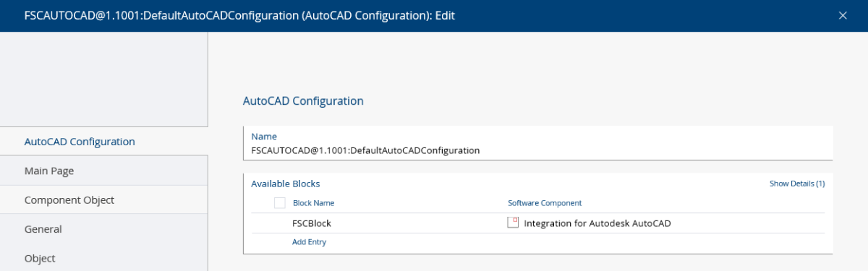Screen dimensions: 868x271
Task: Click the Show Details (1) link
Action: click(x=797, y=184)
